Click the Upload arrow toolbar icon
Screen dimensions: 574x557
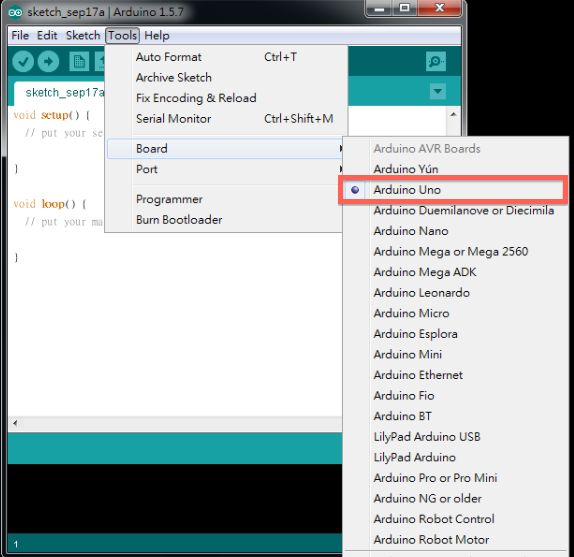tap(48, 61)
